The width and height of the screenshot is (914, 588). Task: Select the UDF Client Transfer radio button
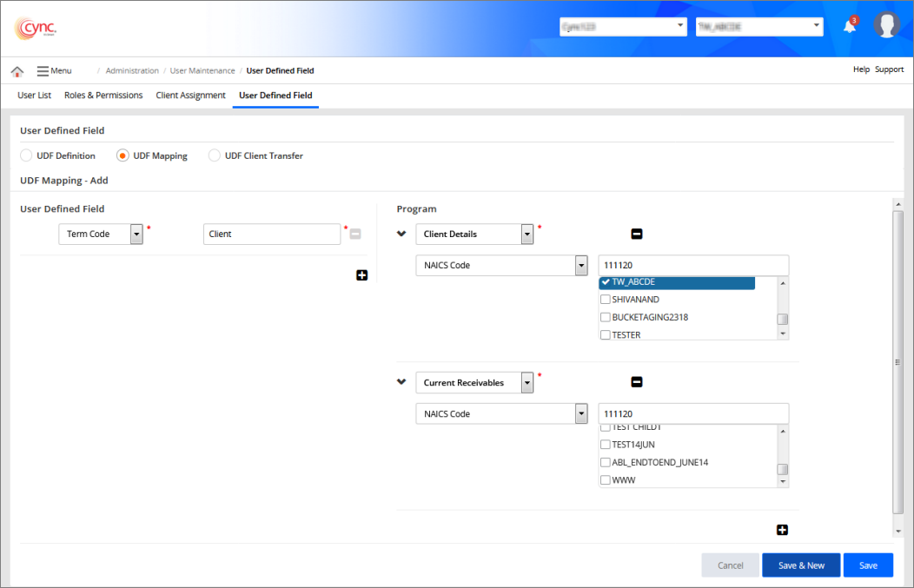(x=215, y=155)
